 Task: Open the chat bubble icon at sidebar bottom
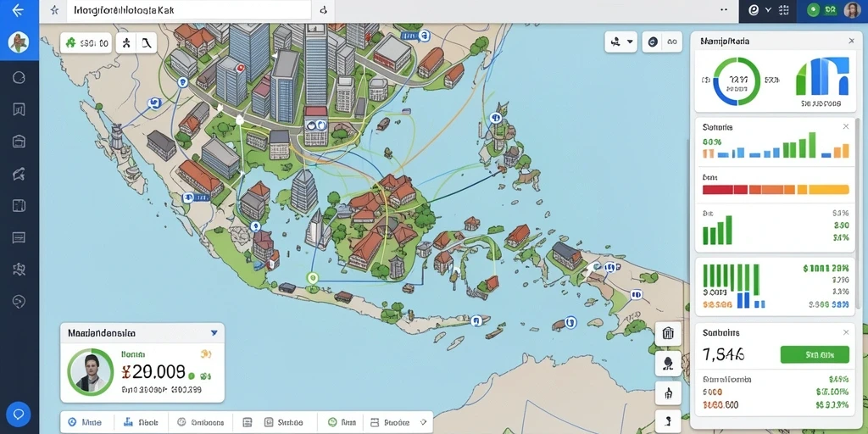(19, 414)
